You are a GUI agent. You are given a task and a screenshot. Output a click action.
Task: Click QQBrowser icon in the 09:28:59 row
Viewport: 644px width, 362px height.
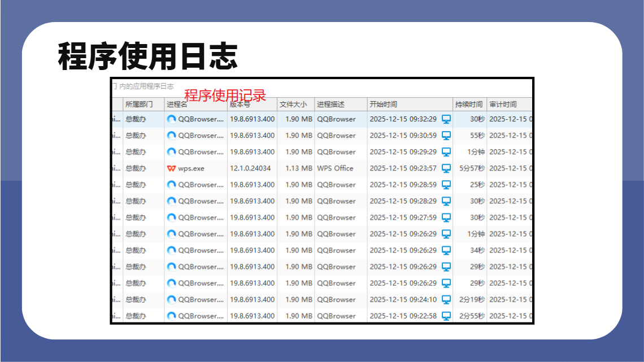point(171,185)
